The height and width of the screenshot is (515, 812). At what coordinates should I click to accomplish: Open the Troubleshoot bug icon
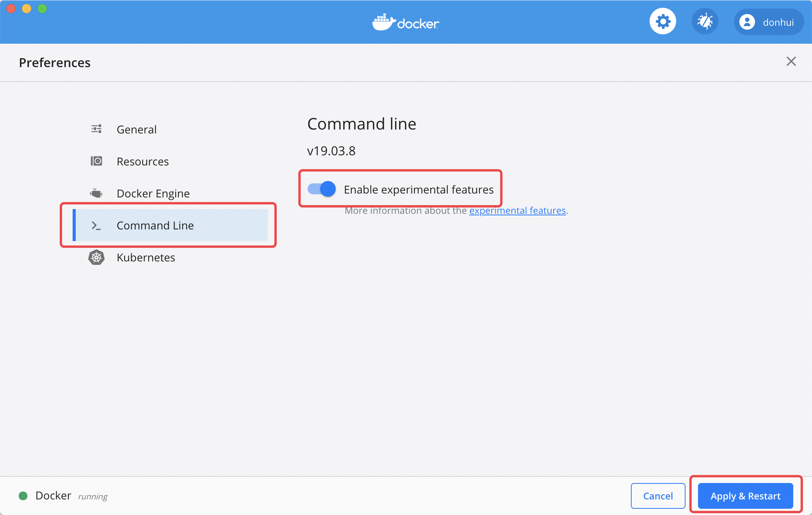705,21
